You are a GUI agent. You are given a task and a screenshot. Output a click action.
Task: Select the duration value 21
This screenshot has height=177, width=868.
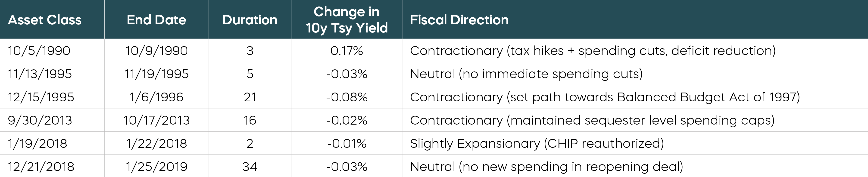(x=250, y=97)
